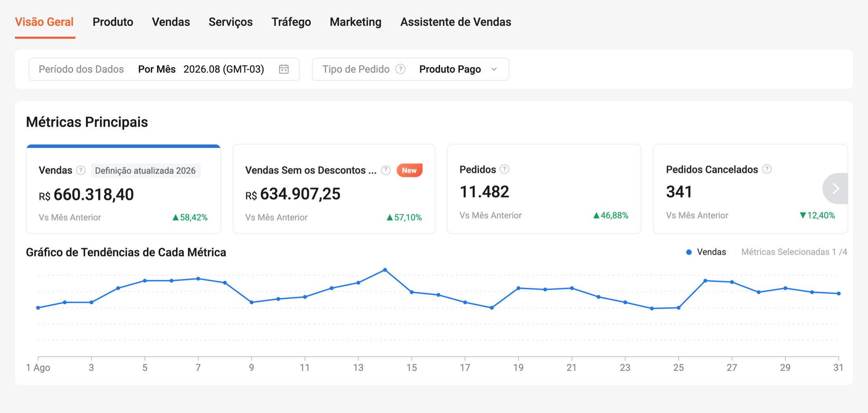
Task: Click the Gráfico de Tendências de Cada Métrica heading
Action: tap(126, 252)
